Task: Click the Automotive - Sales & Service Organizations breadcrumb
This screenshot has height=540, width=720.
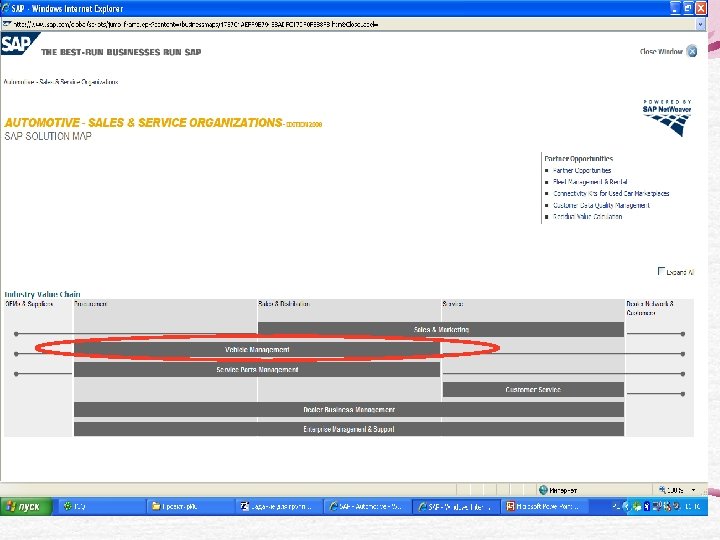Action: (61, 82)
